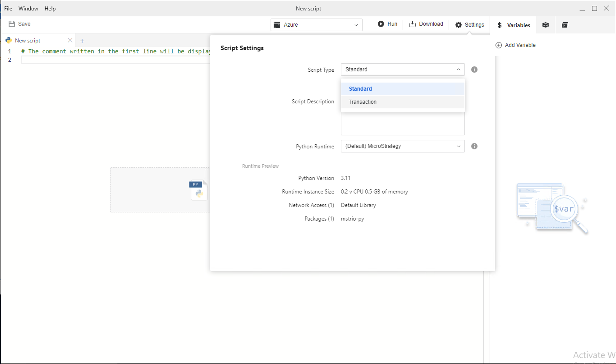The width and height of the screenshot is (616, 364).
Task: Open the Help menu
Action: [x=50, y=9]
